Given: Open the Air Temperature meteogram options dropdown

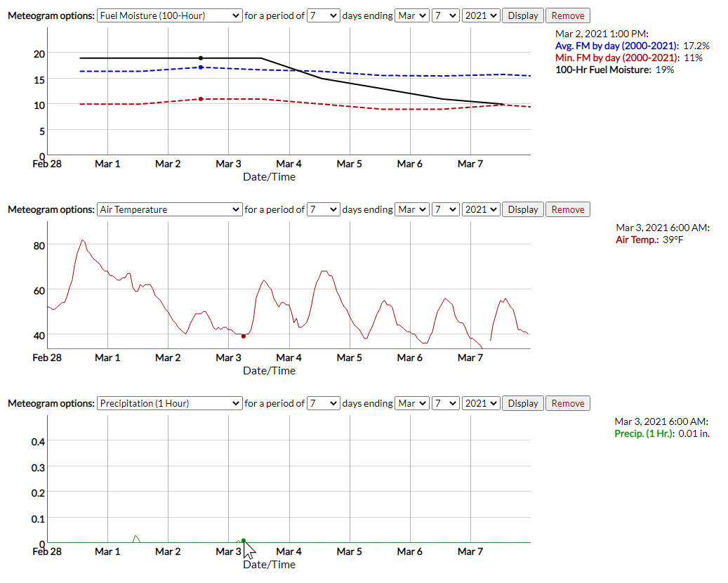Looking at the screenshot, I should (x=168, y=209).
